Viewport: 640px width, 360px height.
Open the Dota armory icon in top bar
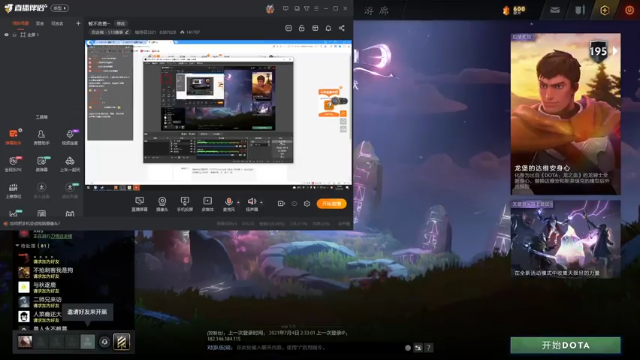tap(580, 10)
